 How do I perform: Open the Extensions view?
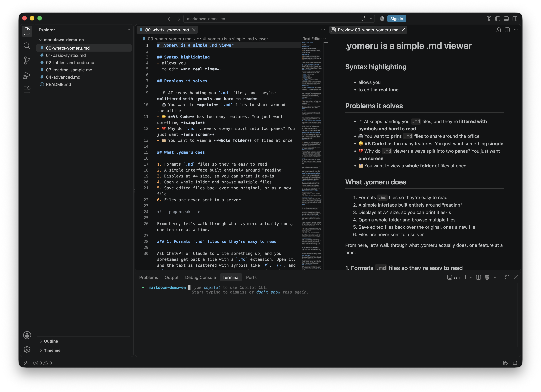27,90
